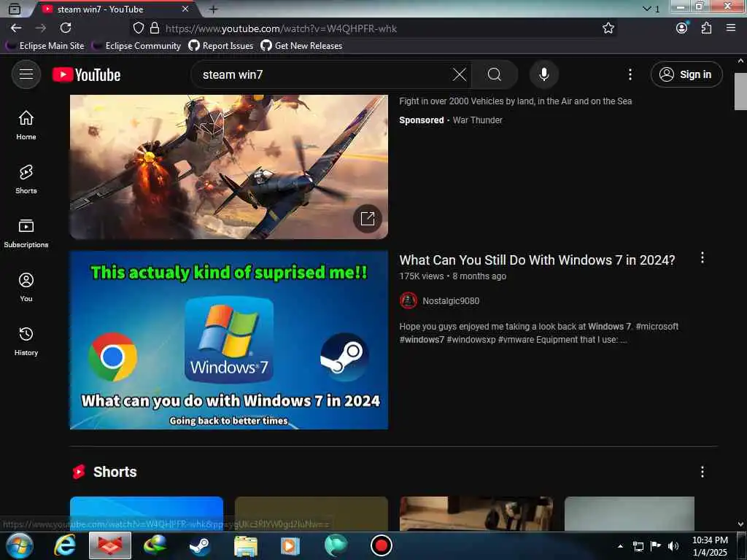This screenshot has width=747, height=560.
Task: Open 'What Can You Still Do With Windows 7' title
Action: click(x=537, y=260)
